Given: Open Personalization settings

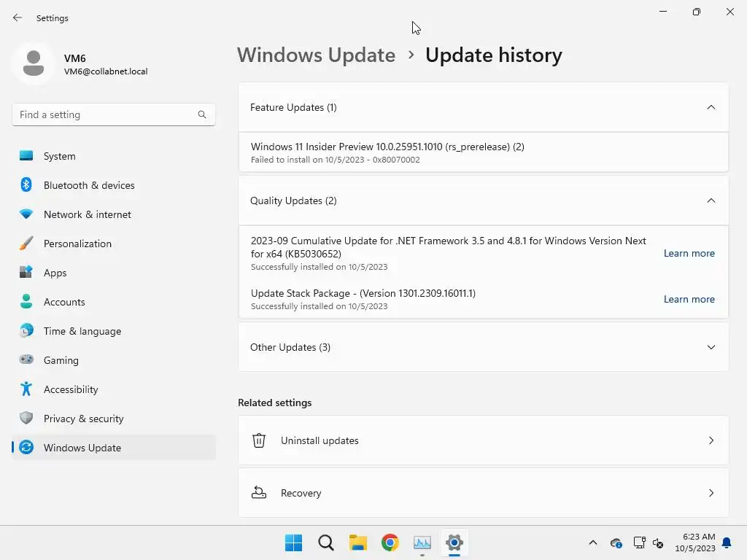Looking at the screenshot, I should click(x=113, y=244).
